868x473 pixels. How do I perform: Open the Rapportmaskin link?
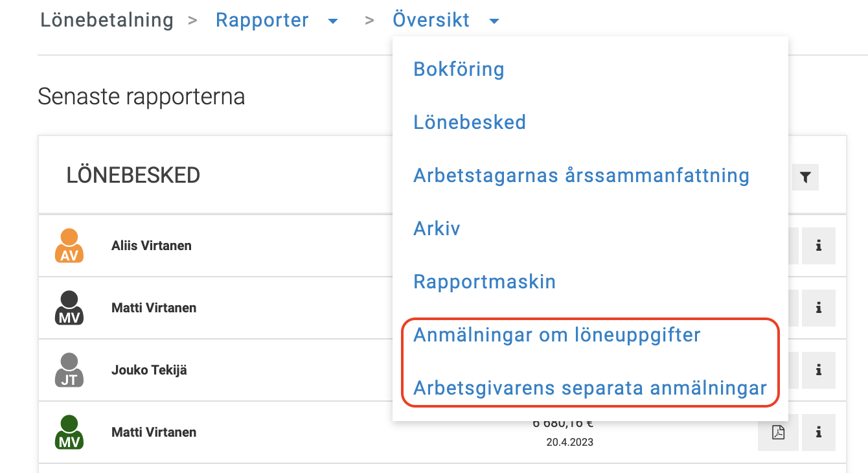(x=485, y=281)
